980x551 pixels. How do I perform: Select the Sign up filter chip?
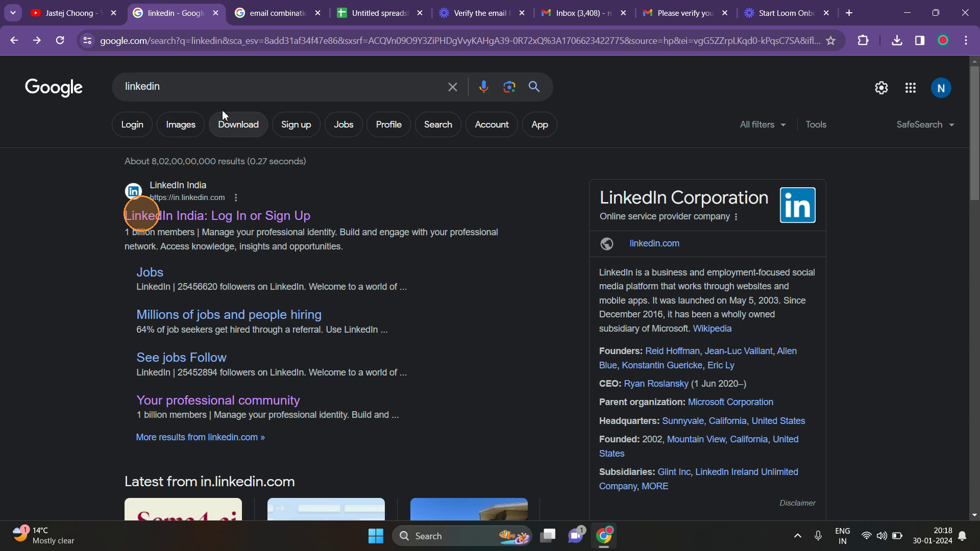pos(296,124)
